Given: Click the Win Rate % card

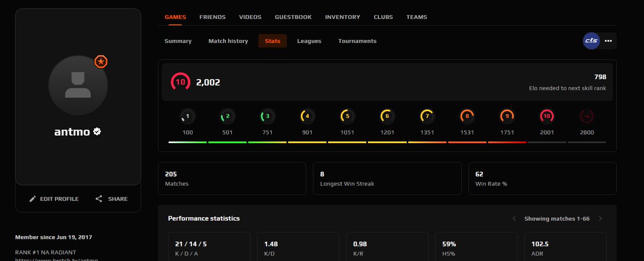Looking at the screenshot, I should [x=542, y=178].
